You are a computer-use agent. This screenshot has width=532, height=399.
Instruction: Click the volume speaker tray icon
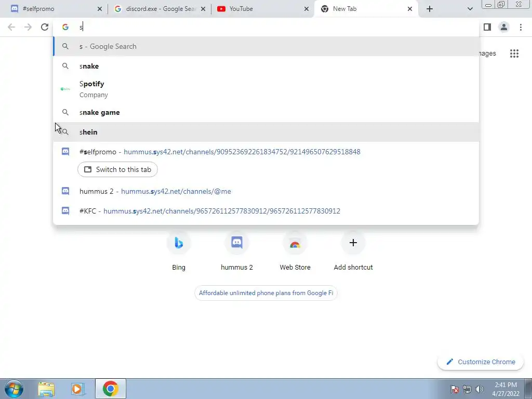480,389
